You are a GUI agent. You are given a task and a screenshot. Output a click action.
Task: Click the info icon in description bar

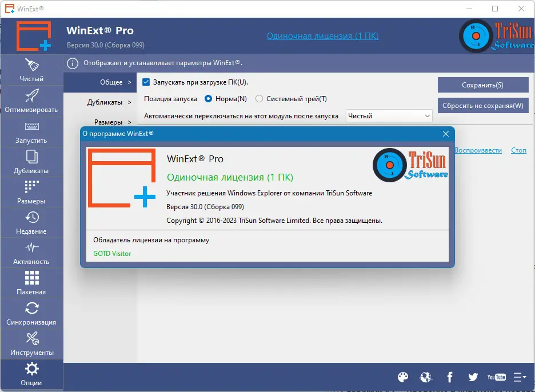(x=73, y=63)
